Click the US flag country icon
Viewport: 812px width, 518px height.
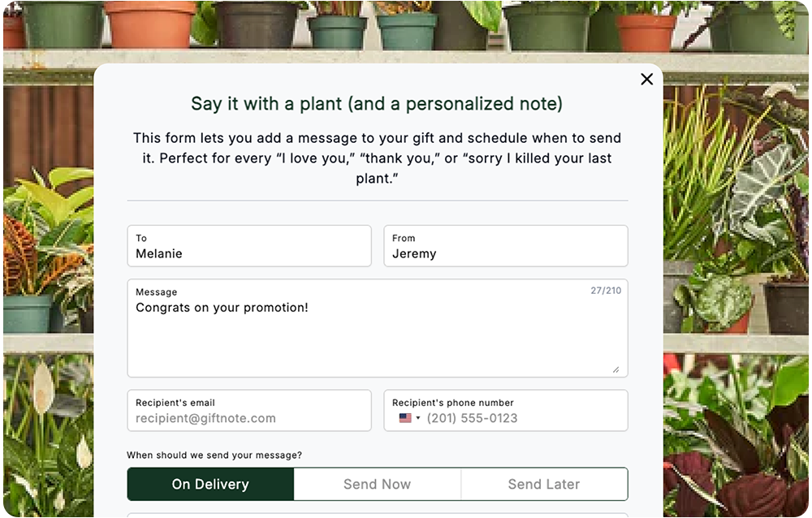tap(405, 418)
